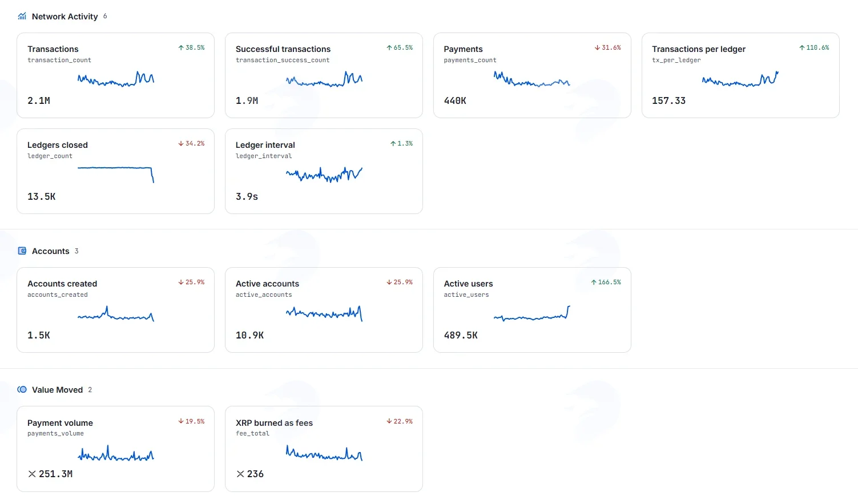The width and height of the screenshot is (858, 504).
Task: Click the Network Activity chart icon
Action: coord(22,17)
